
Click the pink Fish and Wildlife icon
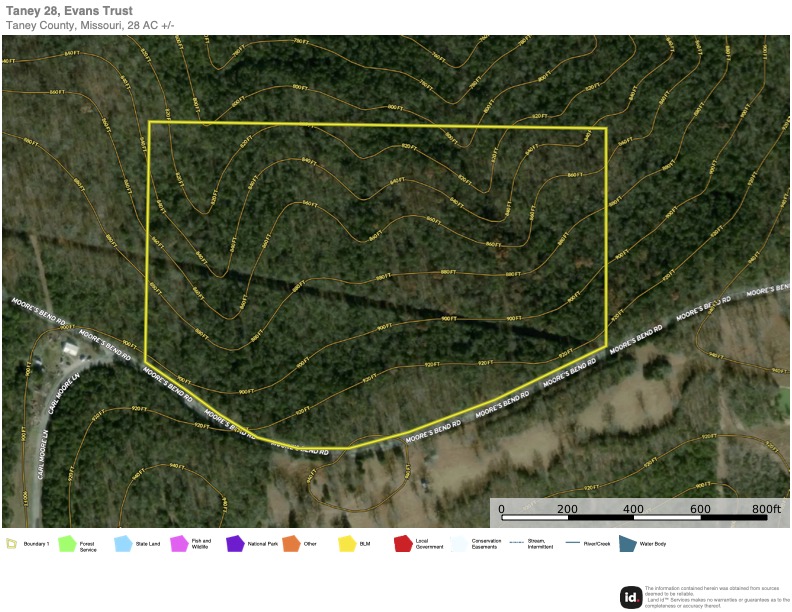pos(179,544)
